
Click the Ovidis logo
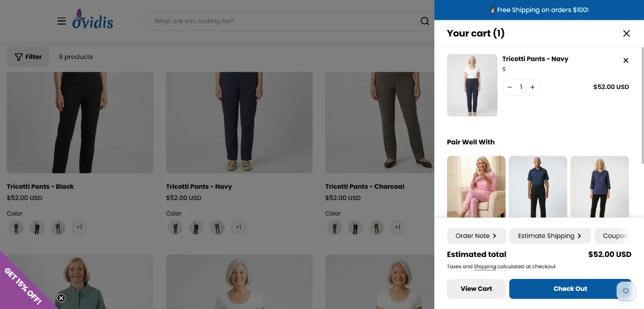pos(93,19)
